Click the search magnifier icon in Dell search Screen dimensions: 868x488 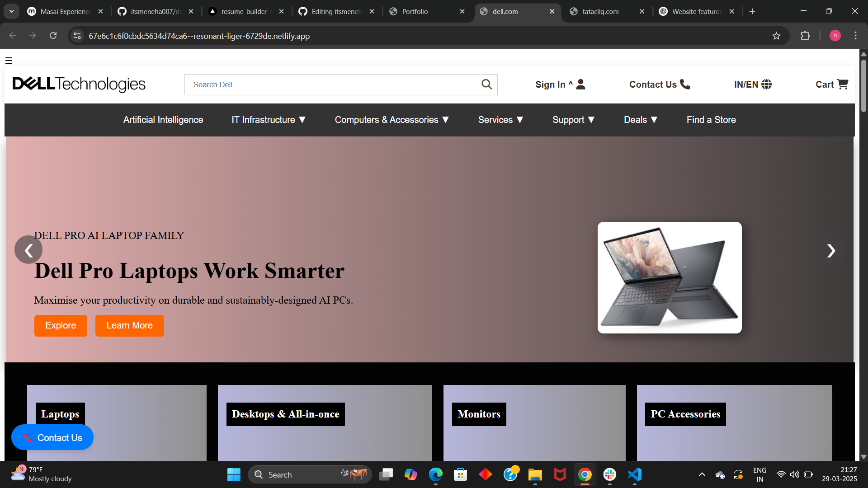[486, 84]
